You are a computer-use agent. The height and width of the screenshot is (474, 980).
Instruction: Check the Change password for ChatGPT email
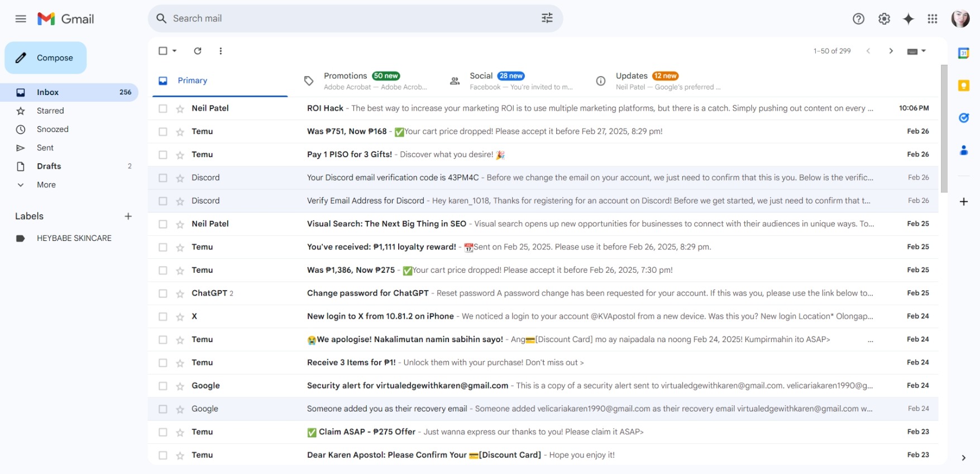pos(163,294)
